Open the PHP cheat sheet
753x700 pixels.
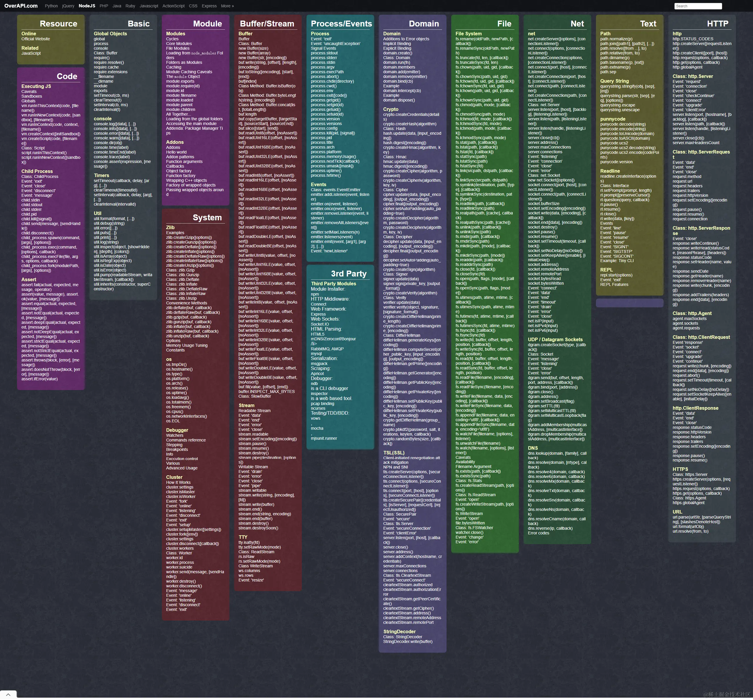(104, 6)
